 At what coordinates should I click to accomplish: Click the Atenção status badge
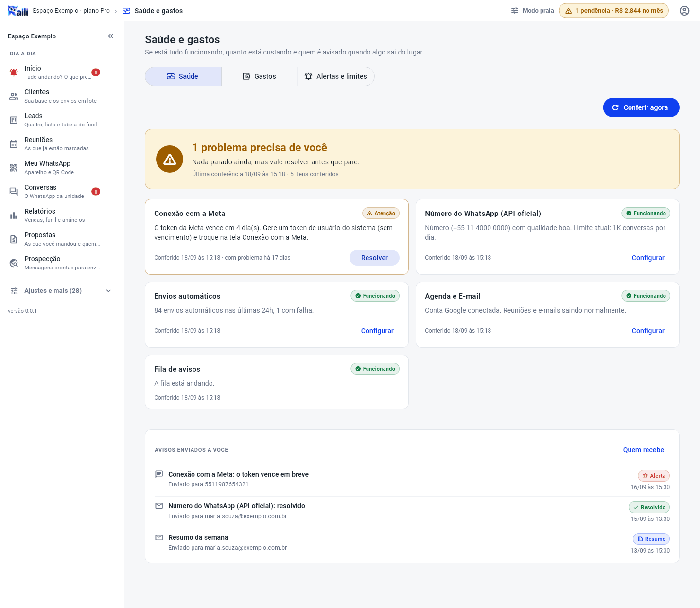(381, 213)
